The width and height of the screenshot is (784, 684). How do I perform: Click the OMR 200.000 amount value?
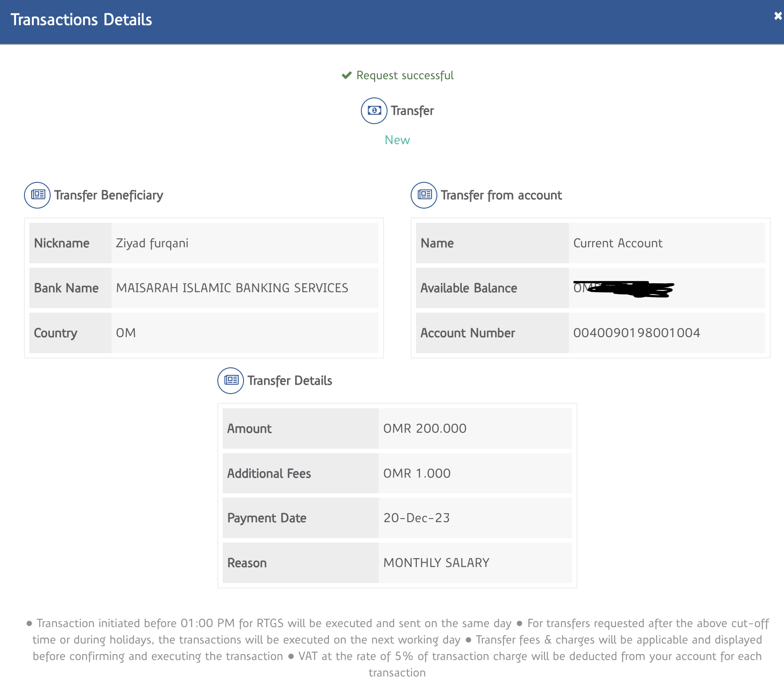coord(424,429)
